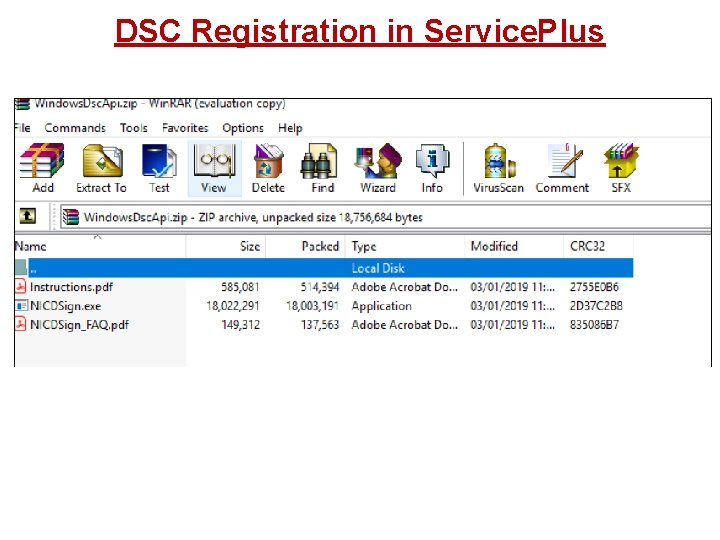Select the Extract To toolbar icon

tap(101, 168)
